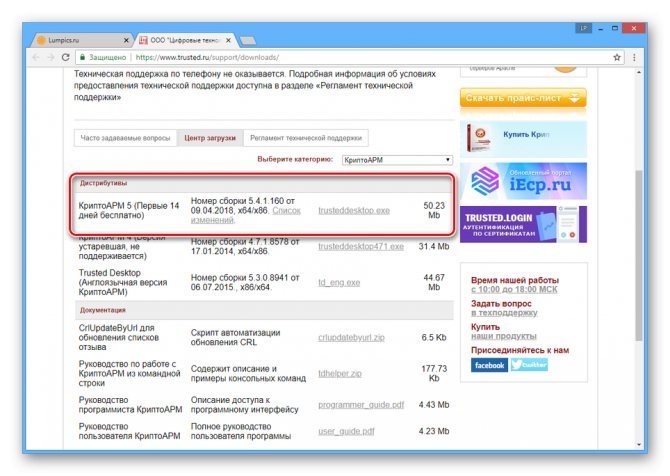The height and width of the screenshot is (476, 670).
Task: Click the 177.73 Kb size cell
Action: [434, 373]
